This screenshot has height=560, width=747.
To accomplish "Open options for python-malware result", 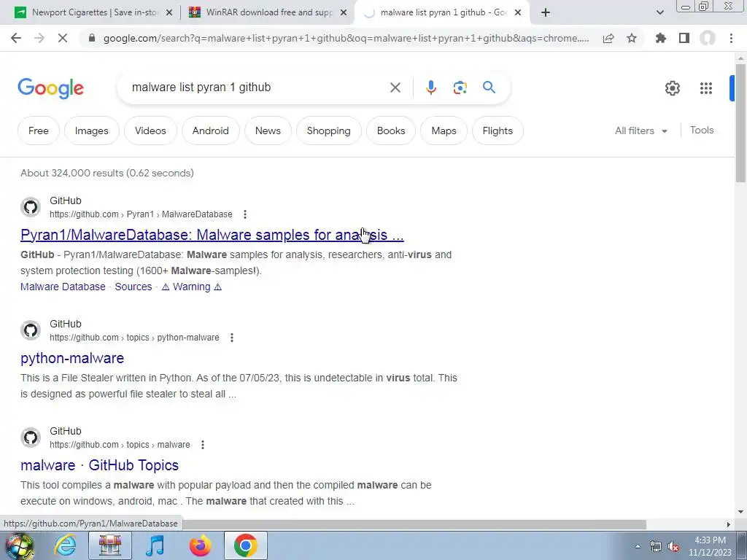I will coord(231,338).
